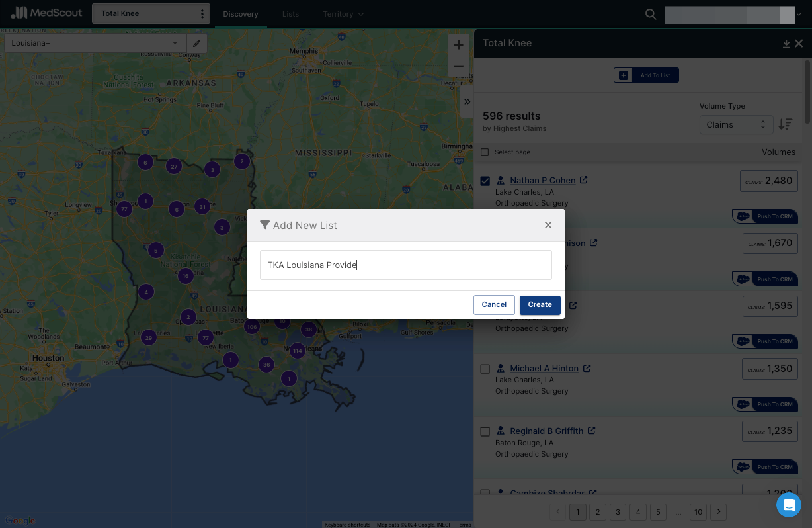Image resolution: width=812 pixels, height=528 pixels.
Task: Open the Volume Type Claims dropdown
Action: pyautogui.click(x=736, y=124)
